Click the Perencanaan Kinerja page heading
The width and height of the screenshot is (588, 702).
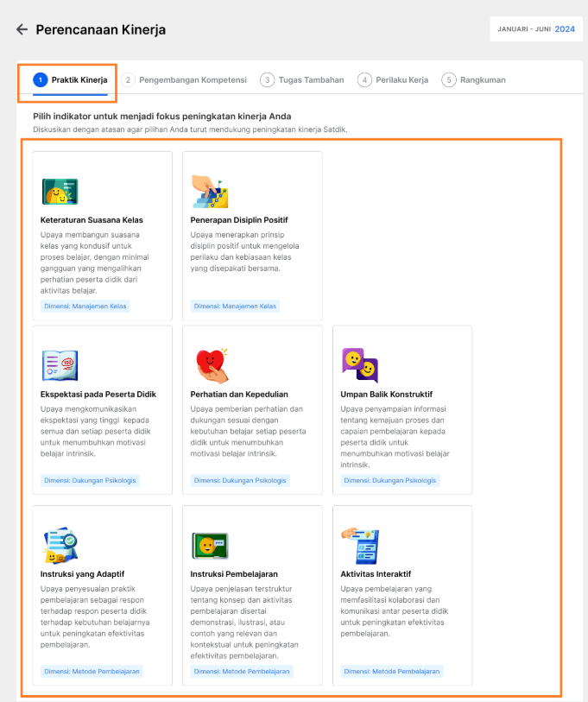[101, 30]
